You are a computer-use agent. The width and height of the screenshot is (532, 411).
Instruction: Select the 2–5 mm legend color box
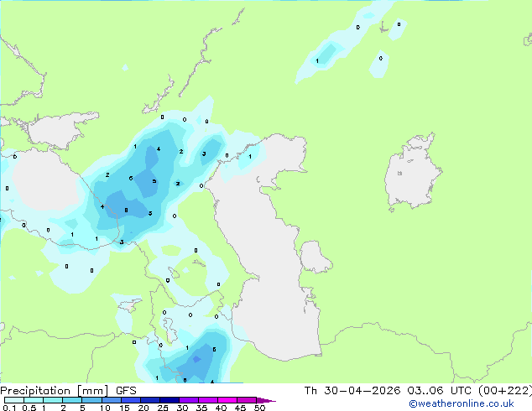(x=73, y=400)
